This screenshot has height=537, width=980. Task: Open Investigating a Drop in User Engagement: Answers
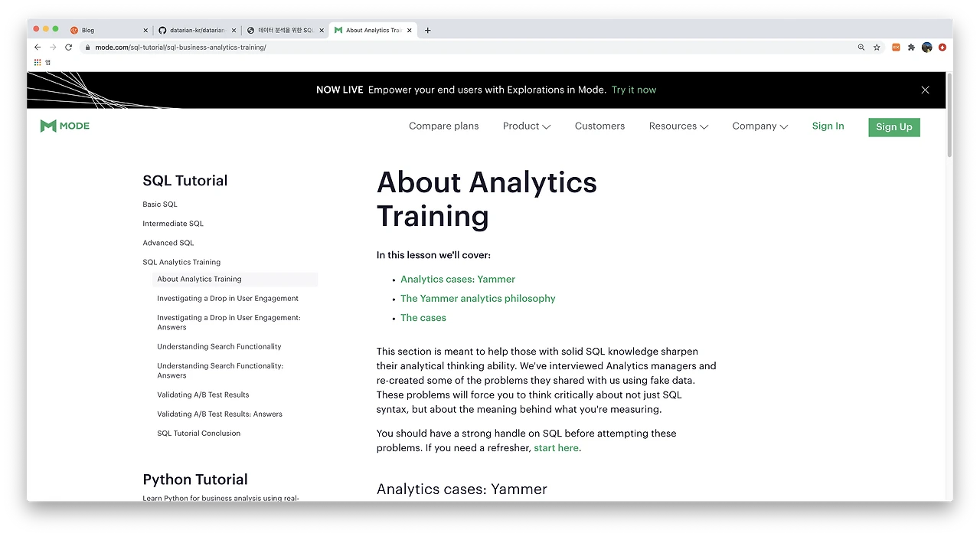point(229,323)
